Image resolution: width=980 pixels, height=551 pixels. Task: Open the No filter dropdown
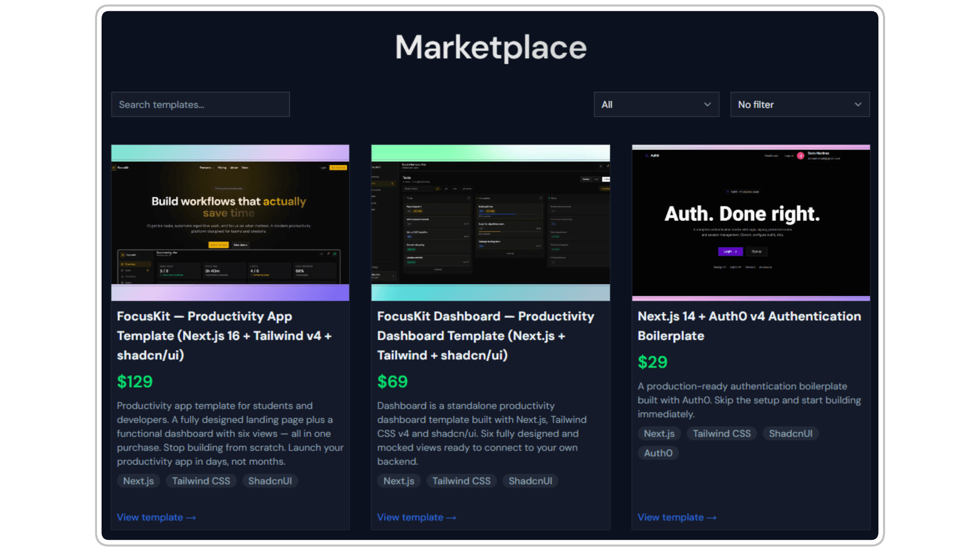(800, 105)
